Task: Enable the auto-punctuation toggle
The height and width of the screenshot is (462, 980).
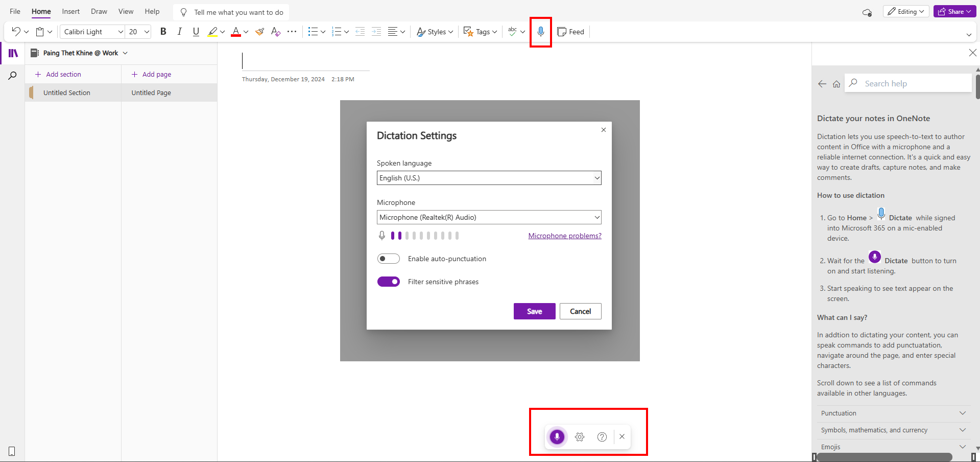Action: [x=389, y=259]
